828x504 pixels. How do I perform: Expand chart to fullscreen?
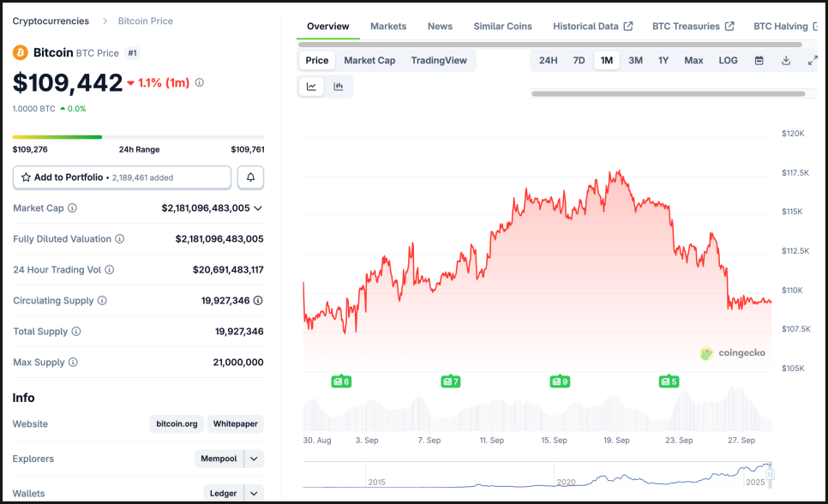(813, 60)
